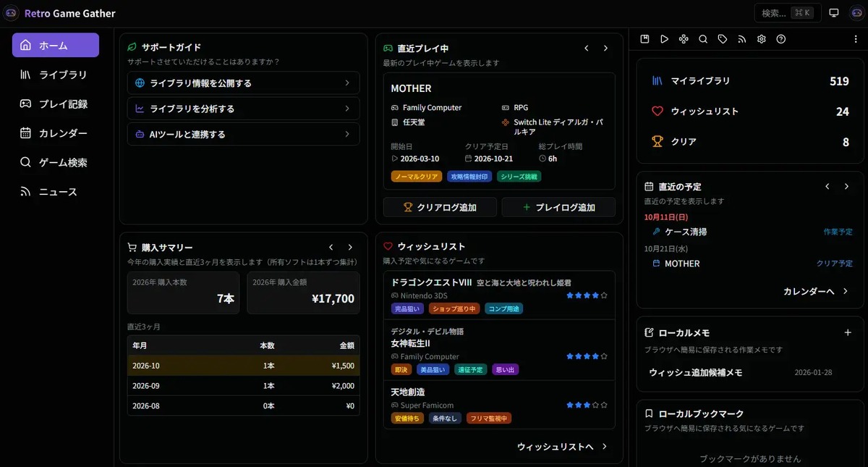868x467 pixels.
Task: Show next items in 直近の予定
Action: 846,187
